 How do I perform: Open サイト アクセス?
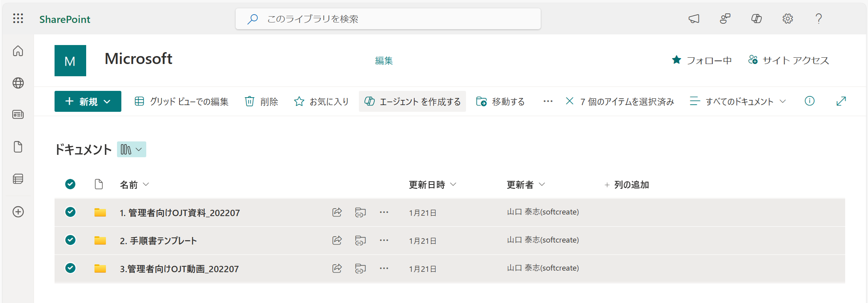[789, 60]
